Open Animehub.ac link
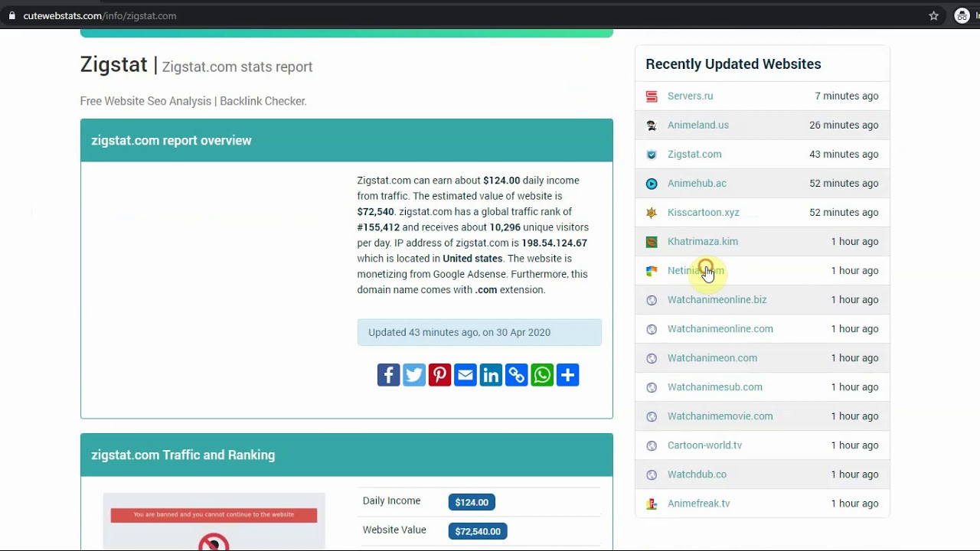 (697, 183)
